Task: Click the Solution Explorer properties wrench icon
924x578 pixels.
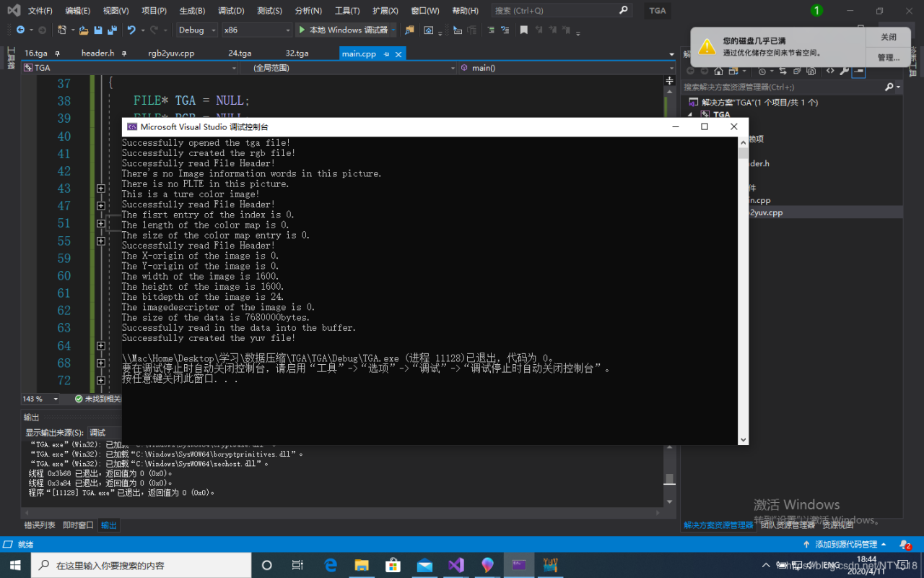Action: [844, 71]
